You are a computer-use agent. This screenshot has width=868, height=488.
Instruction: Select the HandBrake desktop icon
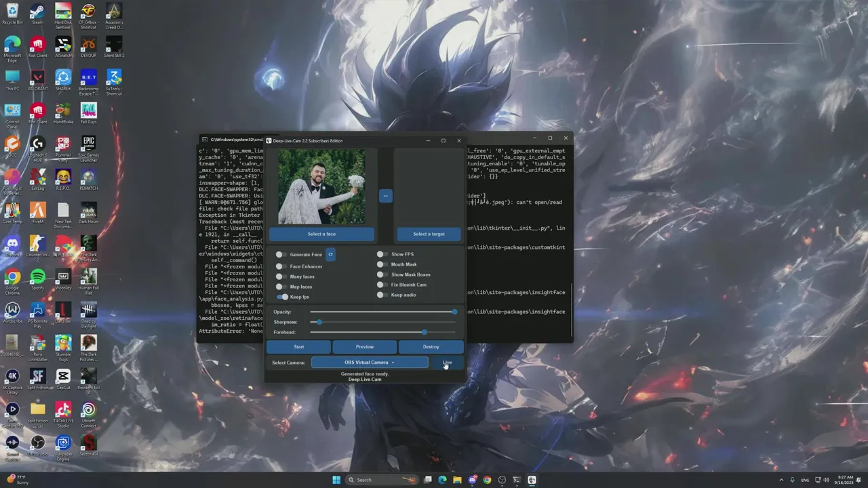[x=63, y=114]
